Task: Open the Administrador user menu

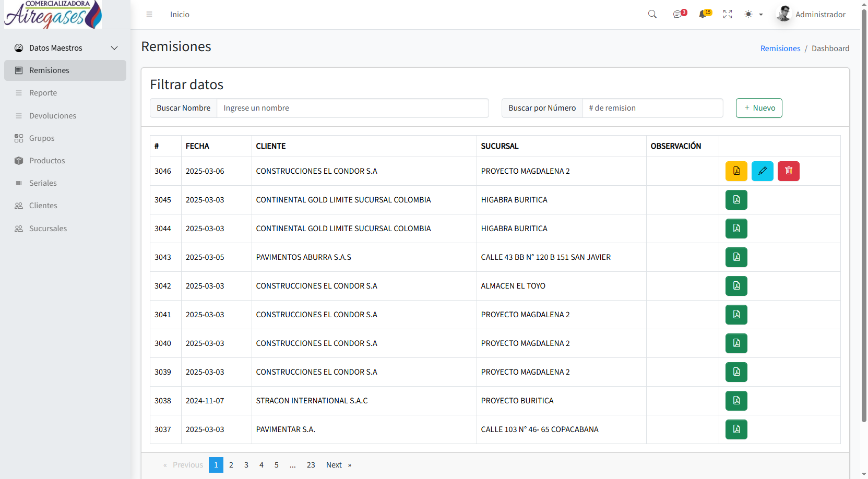Action: 811,15
